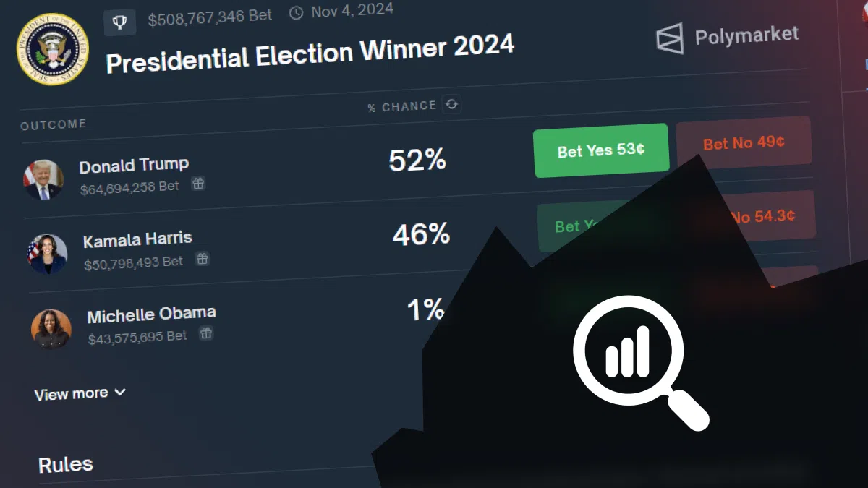868x488 pixels.
Task: Click the clock icon beside Nov 4, 2024
Action: (296, 13)
